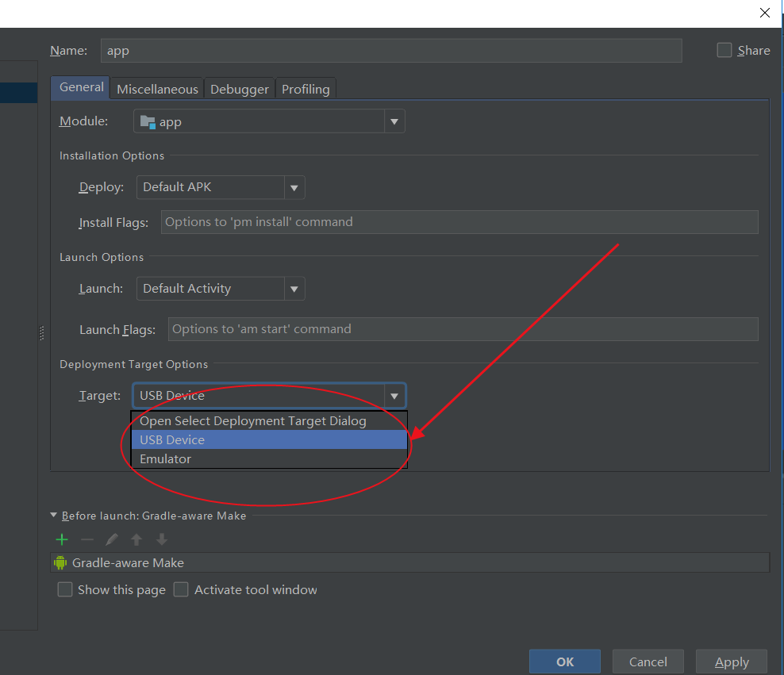This screenshot has width=784, height=675.
Task: Click the vertical splitter grip handle
Action: [42, 333]
